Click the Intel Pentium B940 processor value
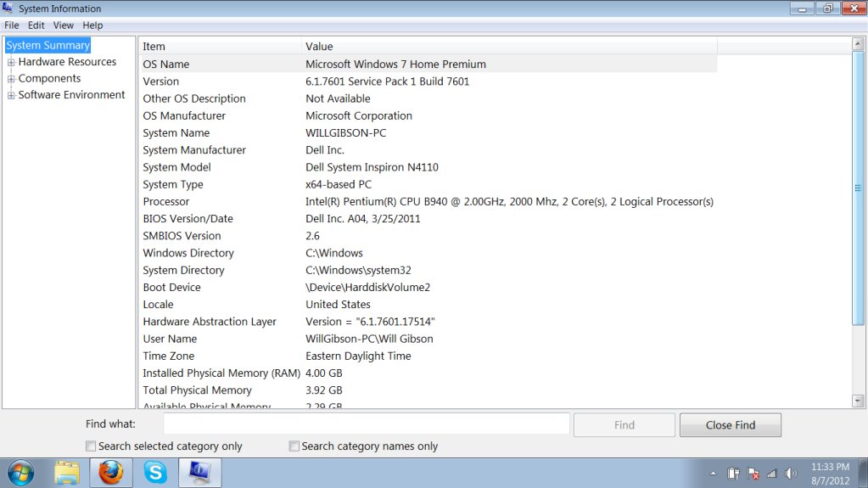 point(509,202)
